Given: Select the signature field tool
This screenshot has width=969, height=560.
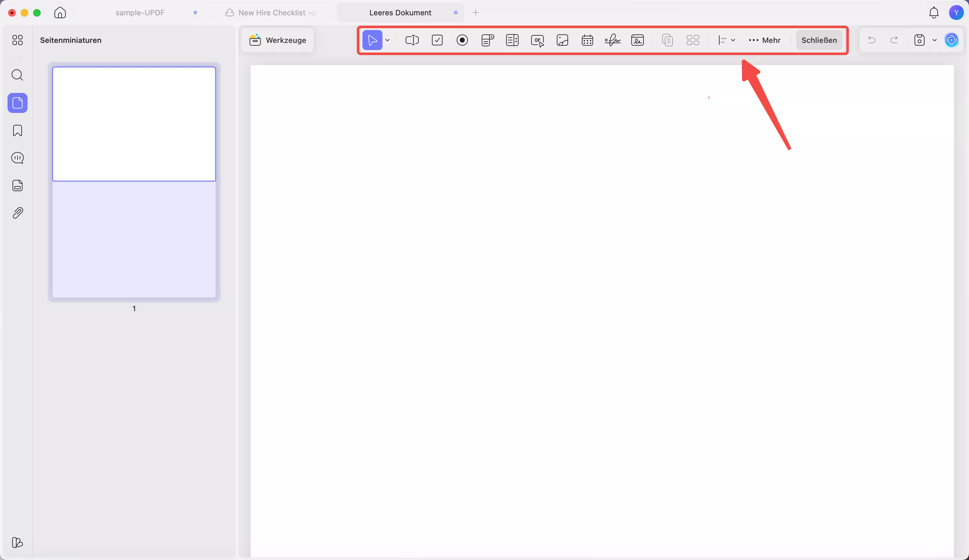Looking at the screenshot, I should [x=612, y=40].
